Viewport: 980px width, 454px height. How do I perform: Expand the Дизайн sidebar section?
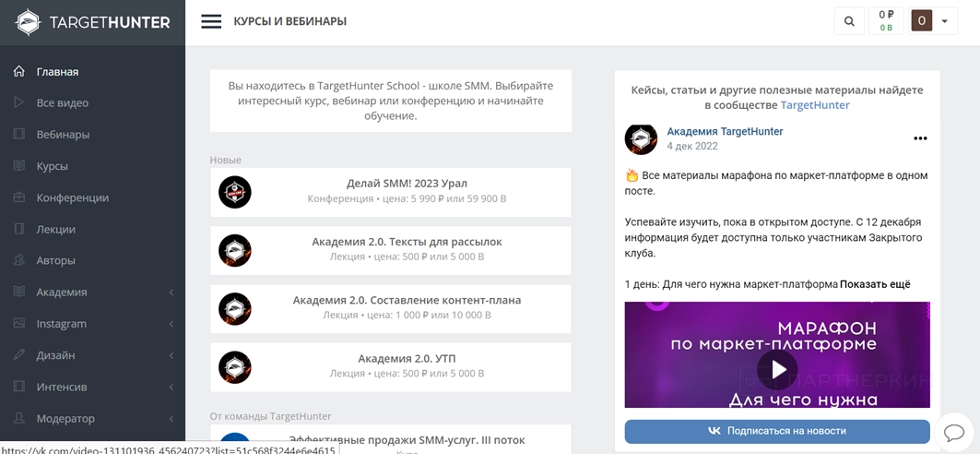point(171,355)
